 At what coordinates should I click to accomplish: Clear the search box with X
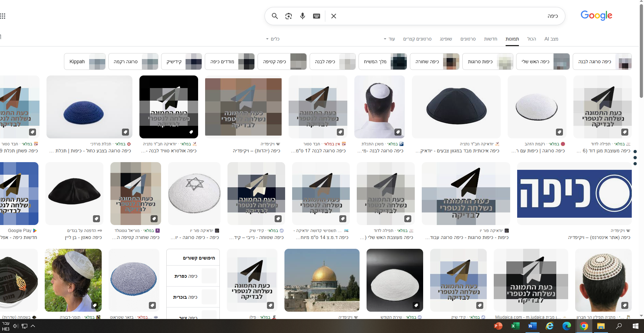pyautogui.click(x=334, y=16)
